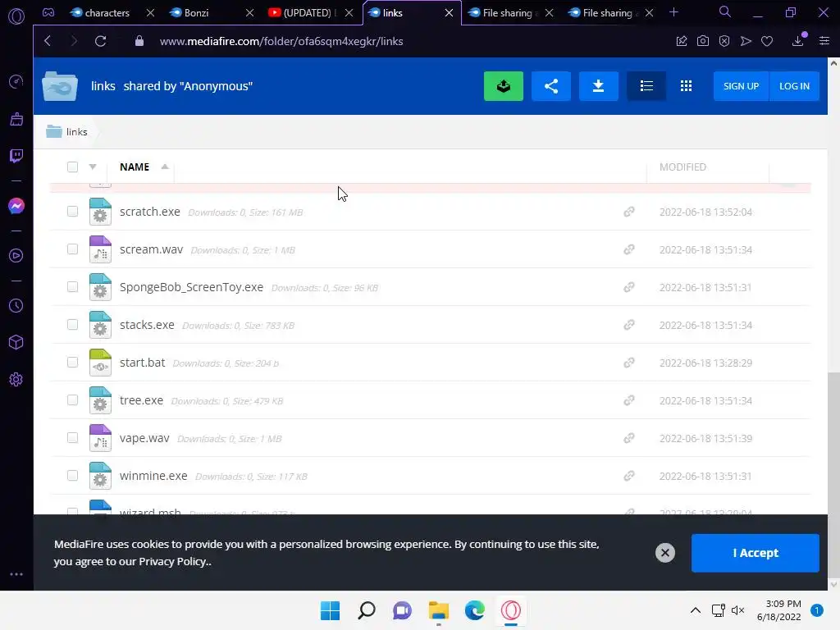Dismiss the cookie notice

click(664, 553)
